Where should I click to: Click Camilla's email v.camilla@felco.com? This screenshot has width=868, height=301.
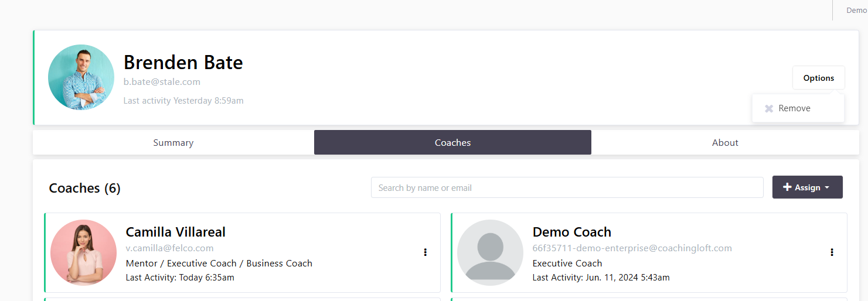tap(169, 248)
